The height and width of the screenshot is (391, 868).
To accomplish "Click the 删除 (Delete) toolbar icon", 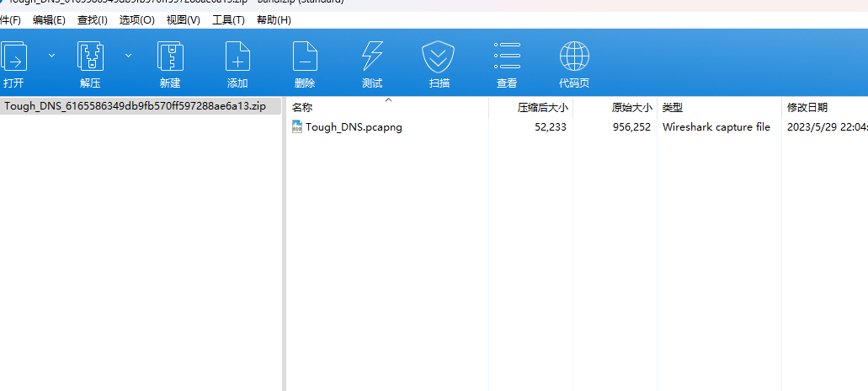I will (305, 57).
